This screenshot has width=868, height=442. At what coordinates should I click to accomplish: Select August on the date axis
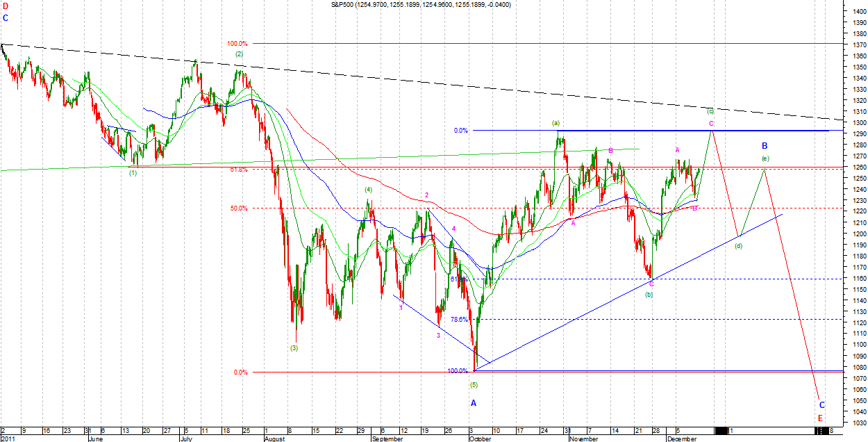pyautogui.click(x=276, y=439)
